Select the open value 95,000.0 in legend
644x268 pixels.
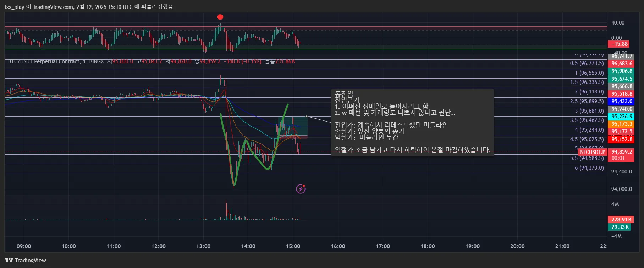coord(123,61)
